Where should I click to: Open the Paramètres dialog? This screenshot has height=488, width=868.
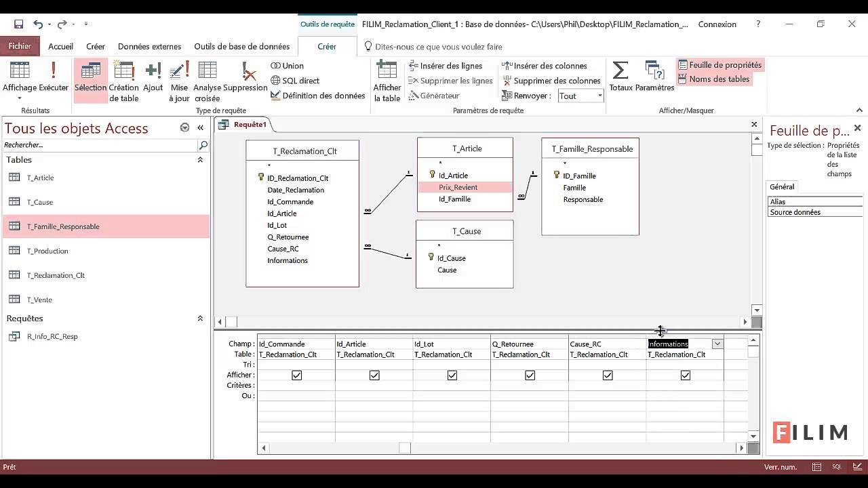654,76
